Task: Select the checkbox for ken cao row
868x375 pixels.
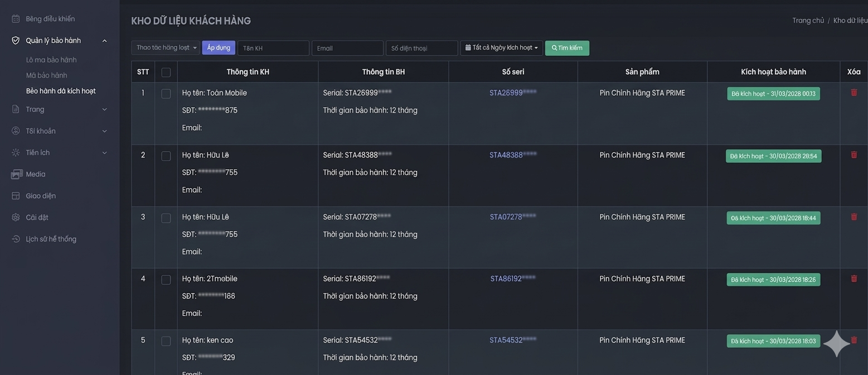Action: (x=166, y=341)
